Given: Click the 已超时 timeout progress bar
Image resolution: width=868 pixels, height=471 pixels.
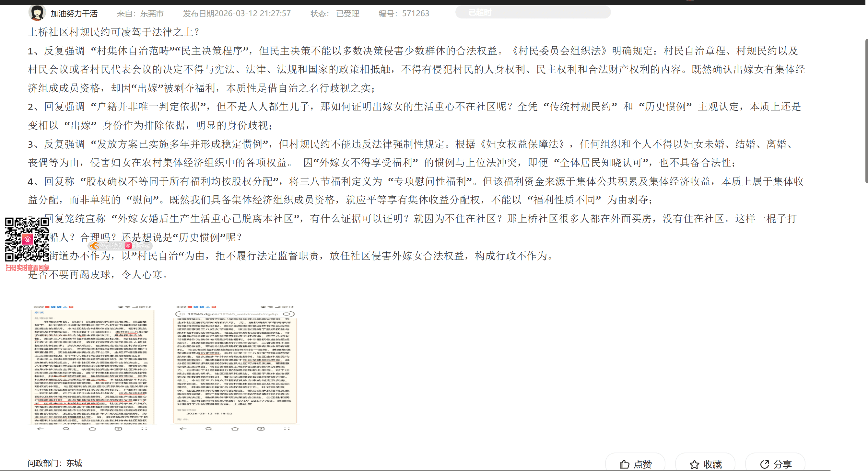Looking at the screenshot, I should point(533,12).
